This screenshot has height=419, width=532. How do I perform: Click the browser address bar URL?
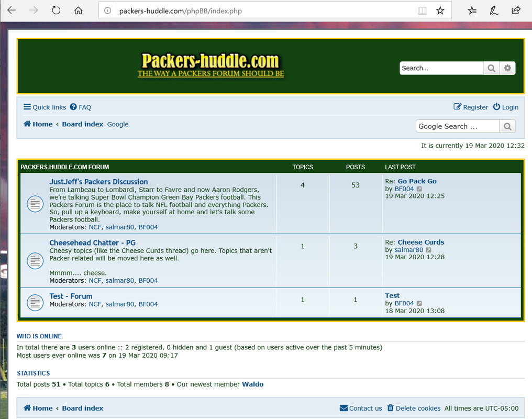click(181, 11)
